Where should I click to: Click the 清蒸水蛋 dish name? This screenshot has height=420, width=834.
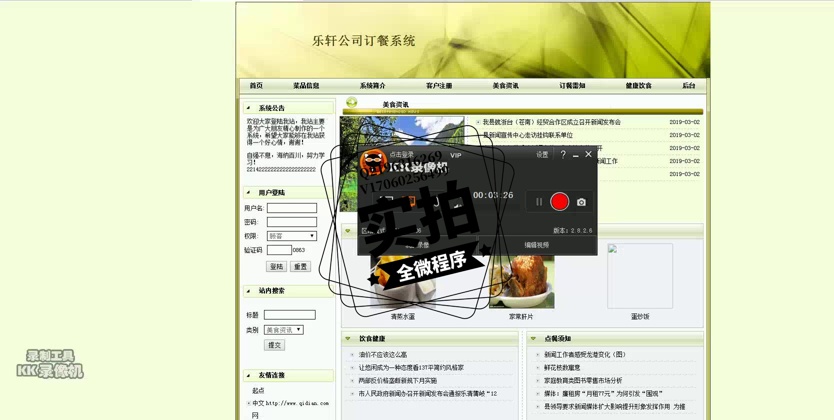tap(403, 316)
